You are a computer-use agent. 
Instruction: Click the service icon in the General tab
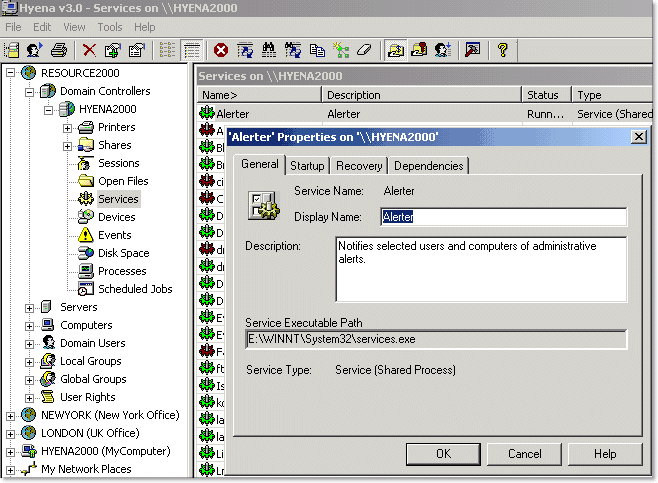(x=264, y=205)
